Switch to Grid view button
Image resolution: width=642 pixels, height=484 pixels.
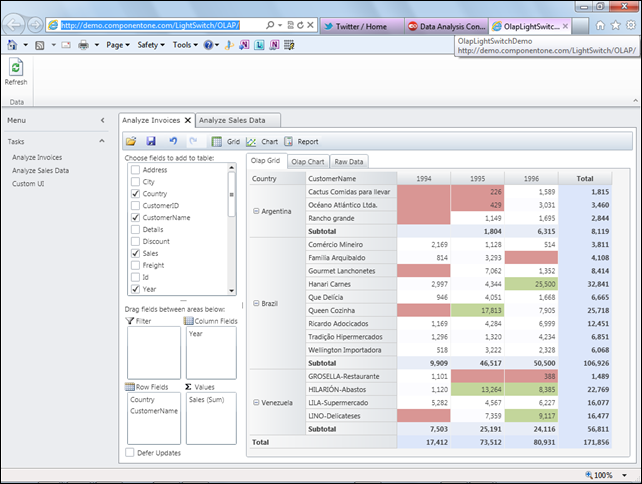[226, 142]
